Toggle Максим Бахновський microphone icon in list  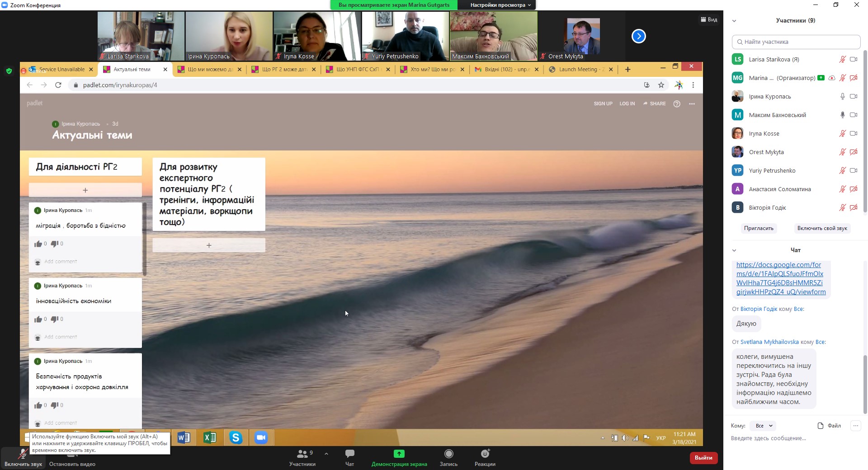[843, 115]
